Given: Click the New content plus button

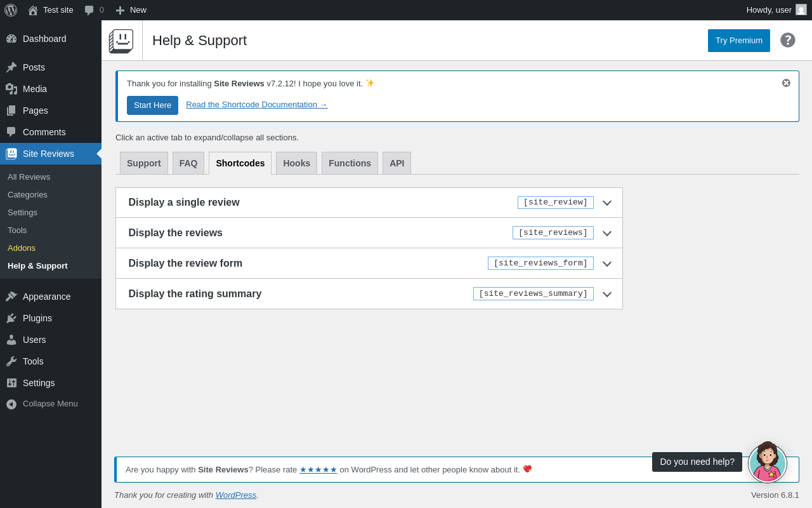Looking at the screenshot, I should [131, 10].
